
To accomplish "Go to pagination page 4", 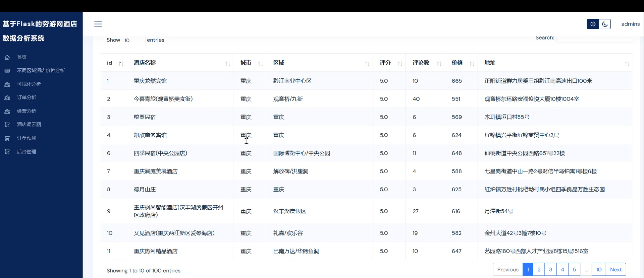I will (562, 270).
